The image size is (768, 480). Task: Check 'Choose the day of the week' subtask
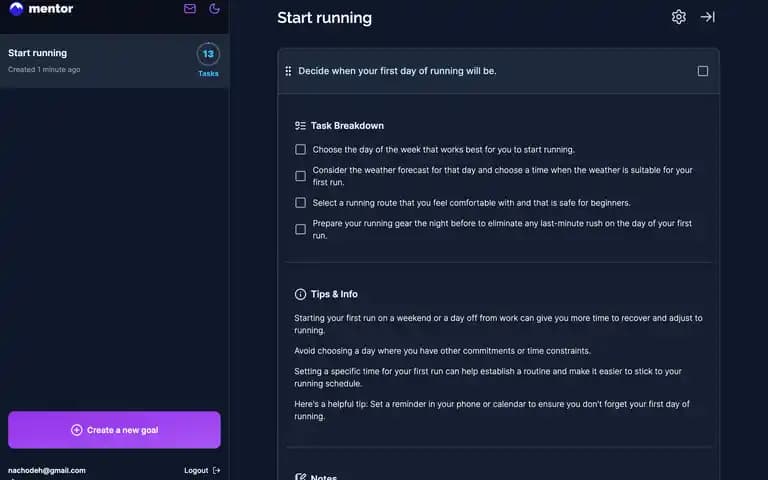(301, 149)
